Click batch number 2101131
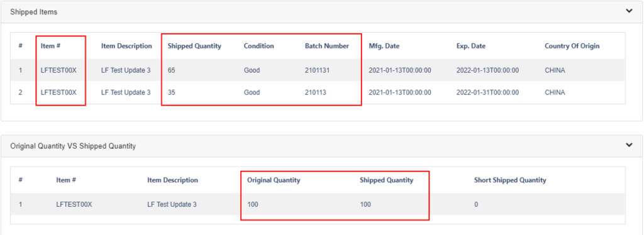 pos(317,70)
